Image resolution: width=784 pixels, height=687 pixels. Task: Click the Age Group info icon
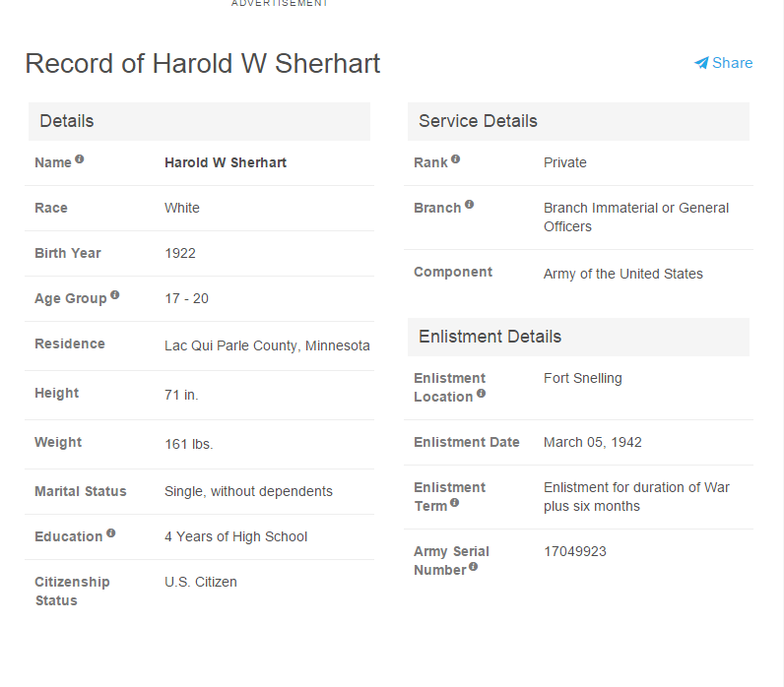tap(115, 294)
